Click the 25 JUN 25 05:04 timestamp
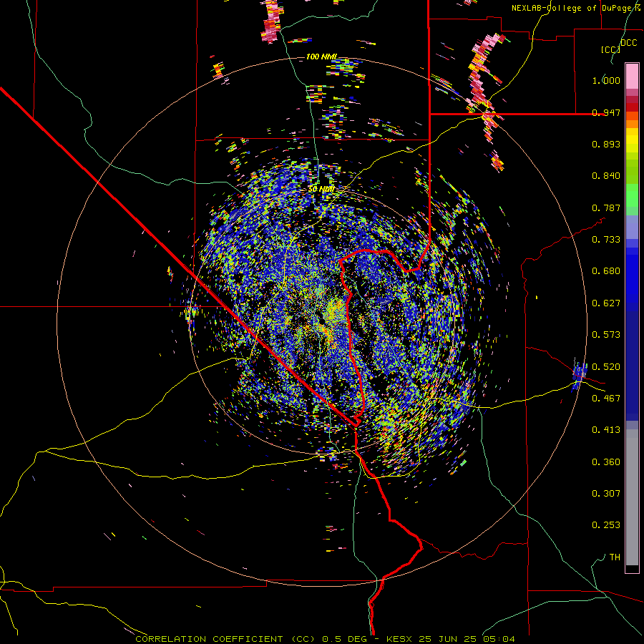This screenshot has width=644, height=644. tap(467, 639)
